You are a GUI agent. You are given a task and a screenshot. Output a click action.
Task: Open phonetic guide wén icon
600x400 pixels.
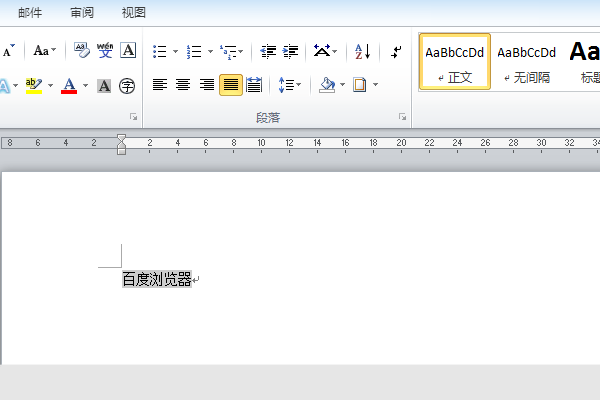pyautogui.click(x=105, y=50)
